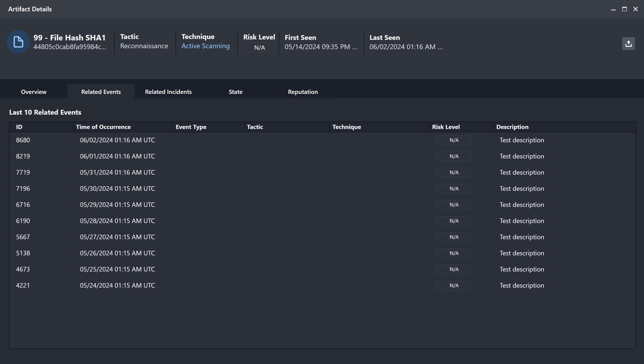Image resolution: width=644 pixels, height=364 pixels.
Task: Select event row with ID 8680
Action: pyautogui.click(x=23, y=140)
